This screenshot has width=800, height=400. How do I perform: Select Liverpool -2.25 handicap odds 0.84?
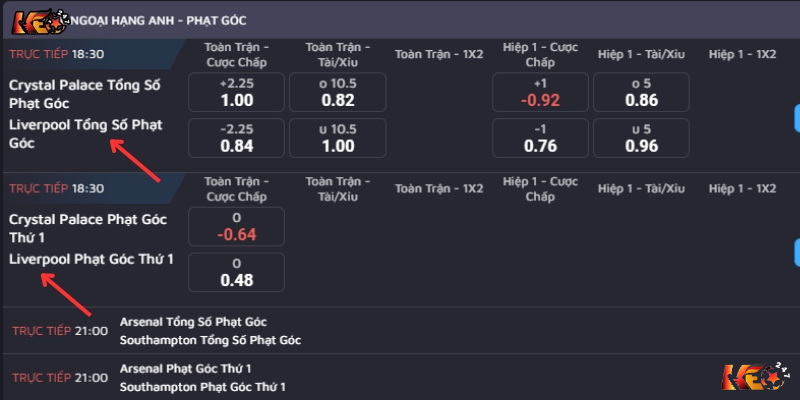(236, 138)
